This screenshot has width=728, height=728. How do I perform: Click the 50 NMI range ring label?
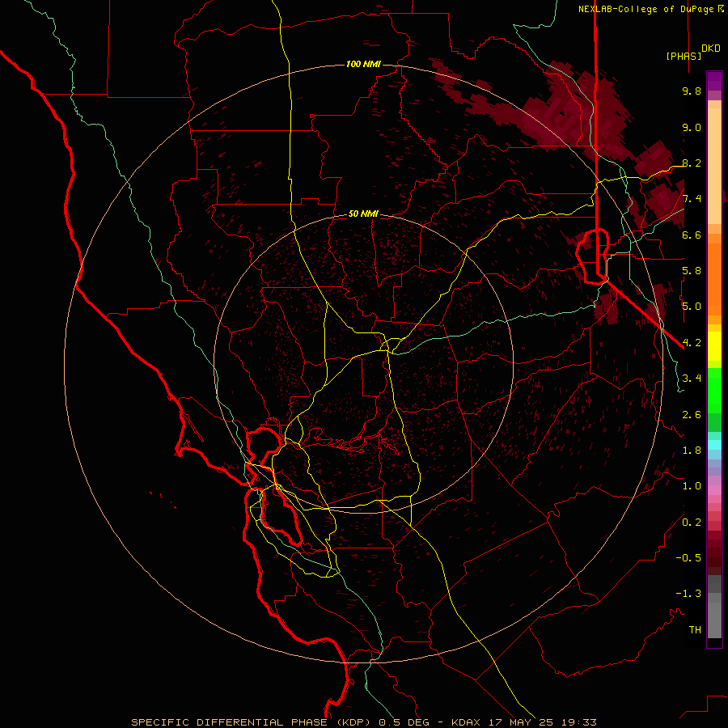[x=363, y=214]
